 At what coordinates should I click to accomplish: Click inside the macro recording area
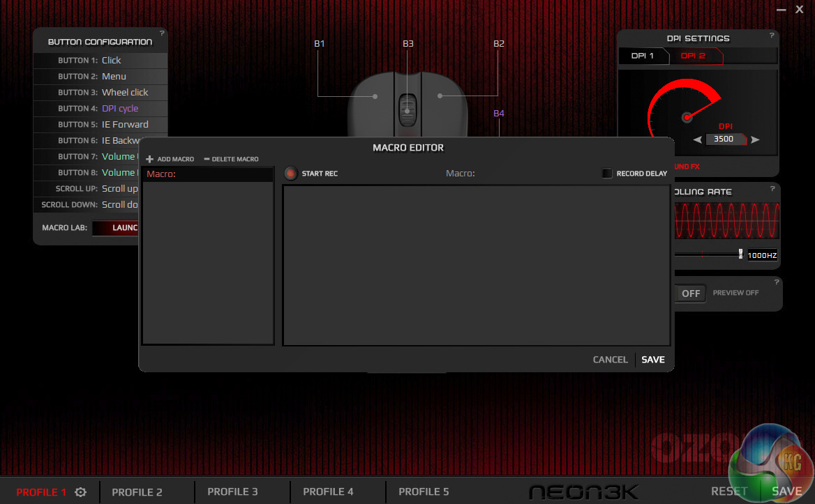(476, 265)
